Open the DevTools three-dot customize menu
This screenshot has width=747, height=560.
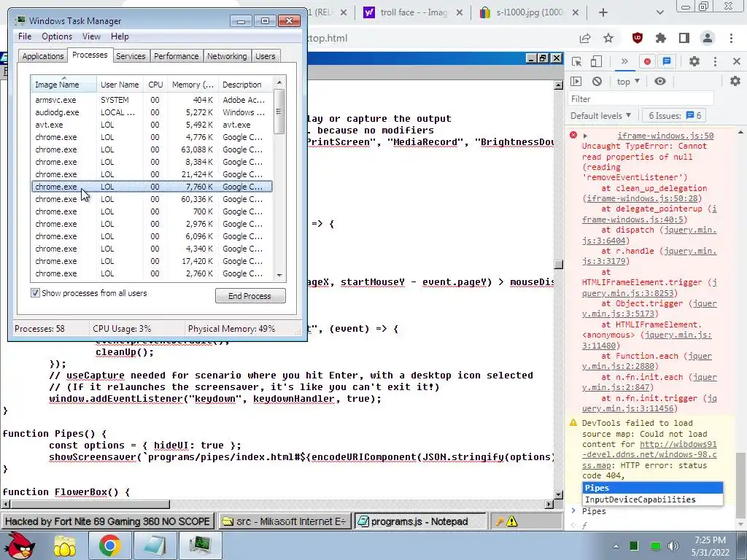click(715, 61)
